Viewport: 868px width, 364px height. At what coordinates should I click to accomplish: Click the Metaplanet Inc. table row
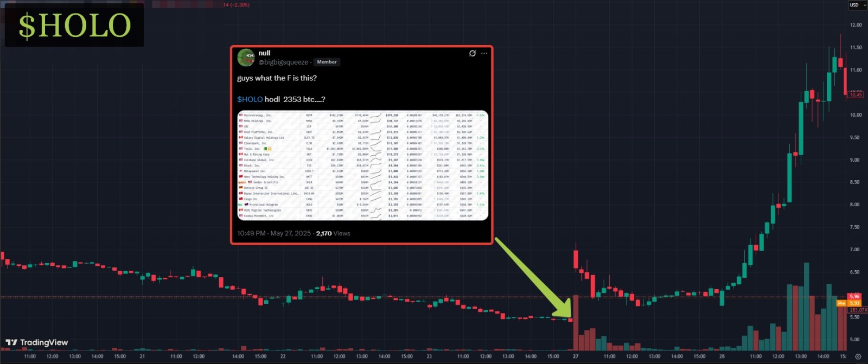(x=362, y=171)
